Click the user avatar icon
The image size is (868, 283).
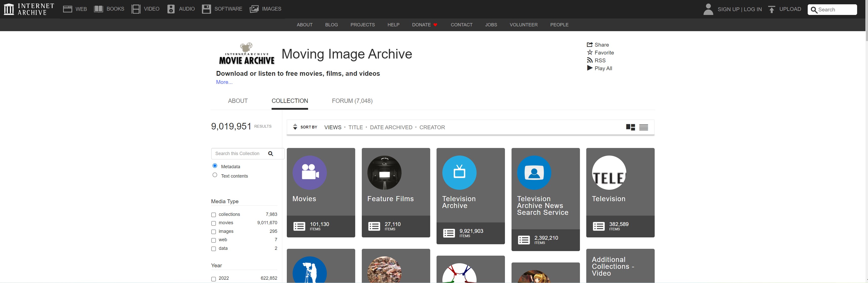pos(708,9)
